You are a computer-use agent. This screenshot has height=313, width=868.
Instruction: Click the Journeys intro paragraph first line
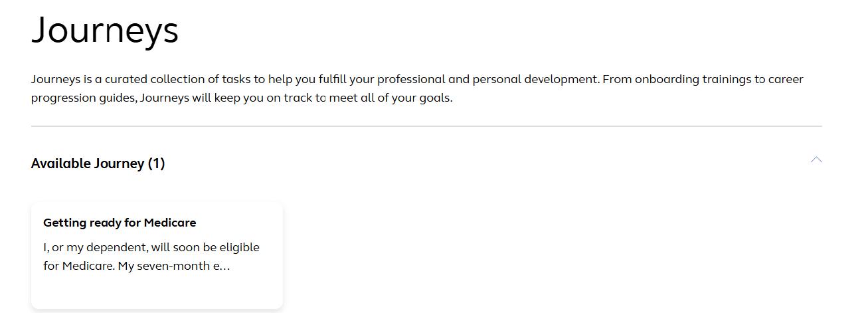tap(417, 80)
